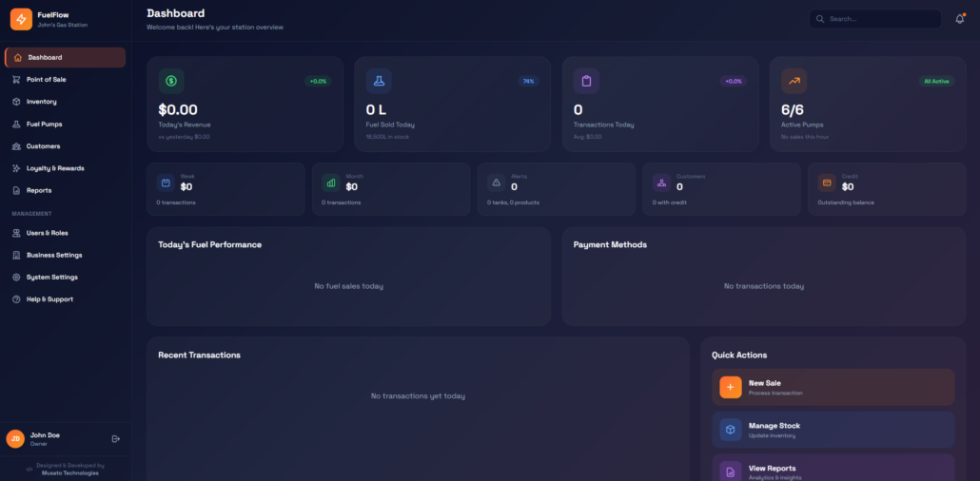Click the notification bell icon
Viewport: 980px width, 481px height.
tap(959, 19)
